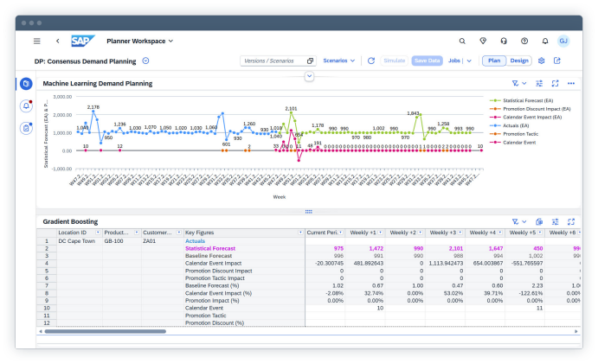Open the hamburger navigation menu
Screen dimensions: 598x364
[x=36, y=41]
